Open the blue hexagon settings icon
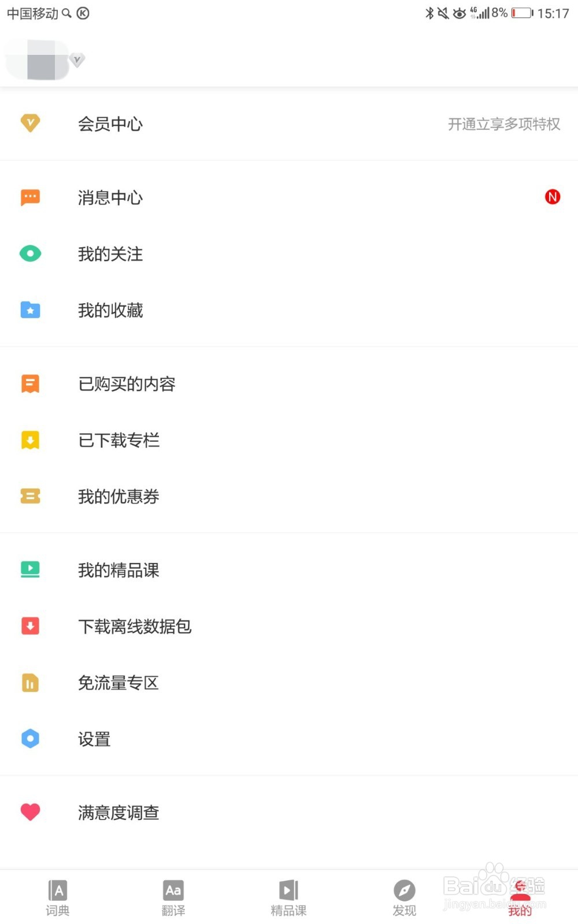578x924 pixels. [x=30, y=739]
